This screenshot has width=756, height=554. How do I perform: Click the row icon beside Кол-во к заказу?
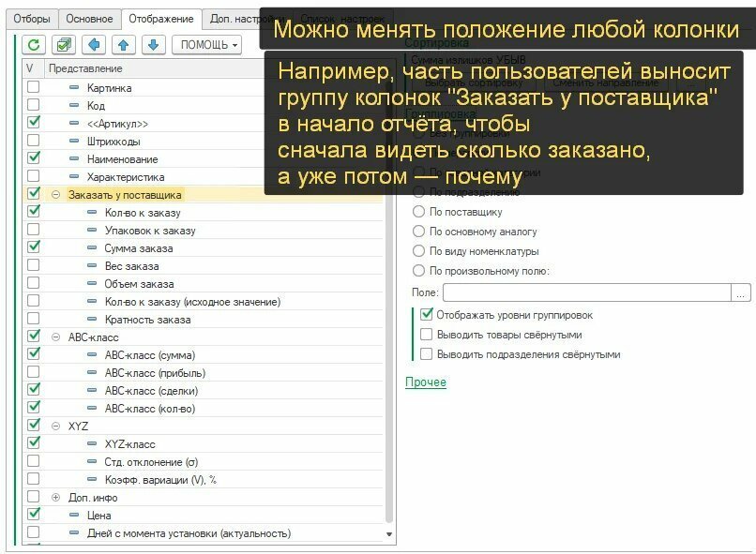coord(92,213)
